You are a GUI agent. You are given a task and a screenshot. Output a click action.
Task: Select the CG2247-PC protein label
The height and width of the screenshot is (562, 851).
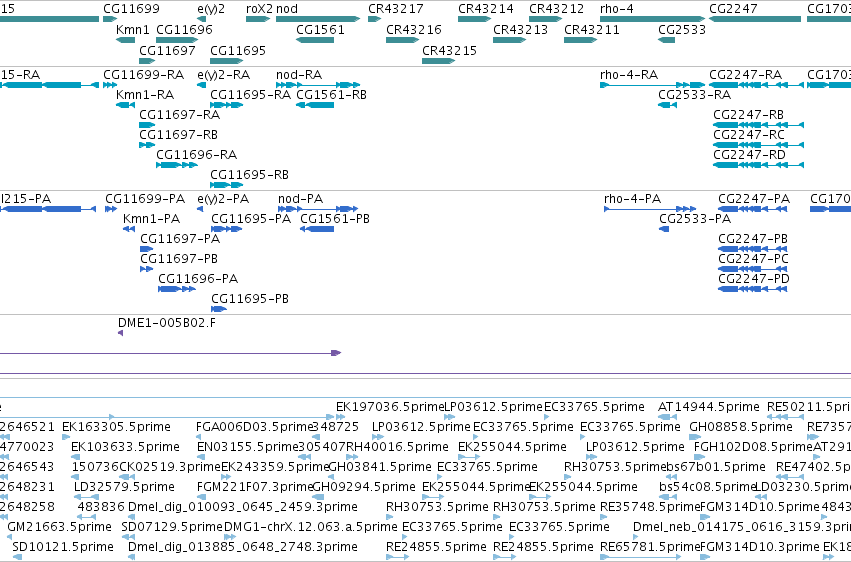[x=753, y=259]
